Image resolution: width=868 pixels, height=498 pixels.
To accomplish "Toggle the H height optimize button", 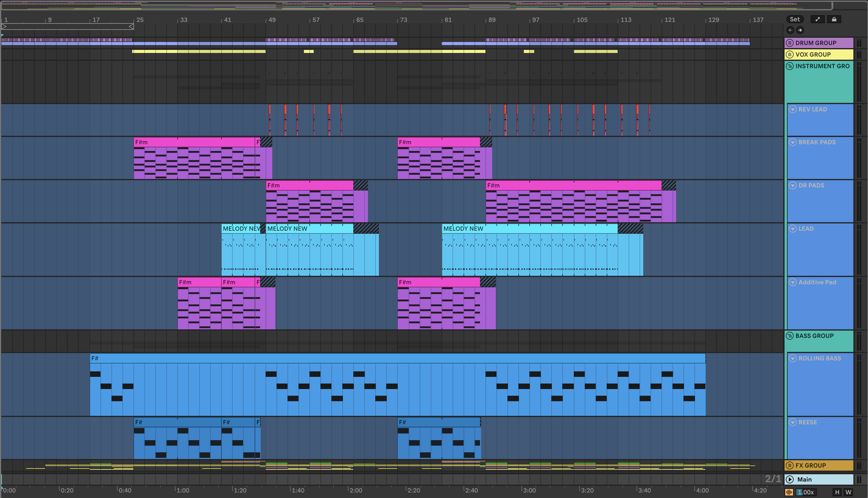I will coord(837,492).
